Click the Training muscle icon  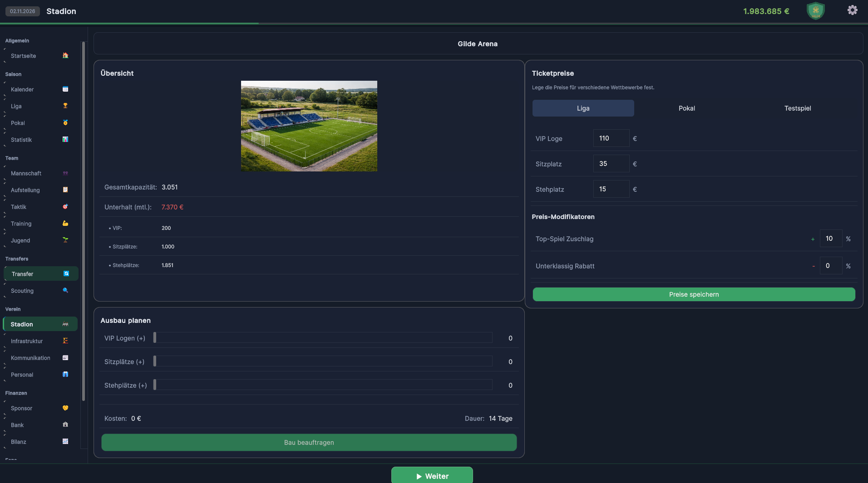(x=65, y=223)
